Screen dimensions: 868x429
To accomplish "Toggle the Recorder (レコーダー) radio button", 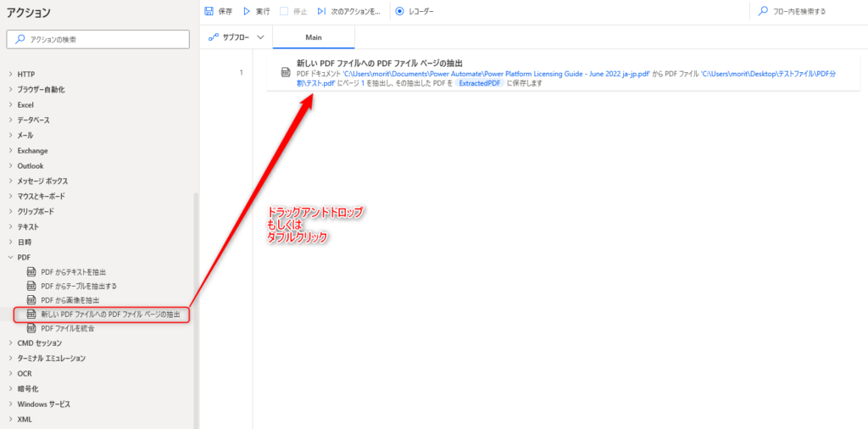I will point(399,12).
